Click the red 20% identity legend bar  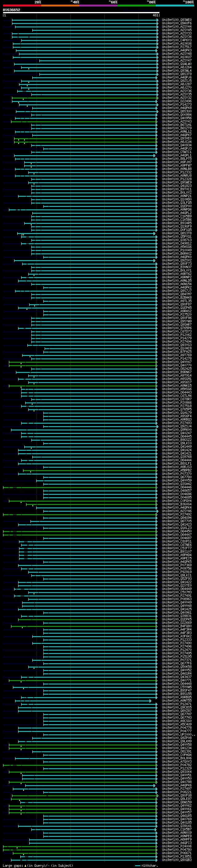(x=22, y=6)
